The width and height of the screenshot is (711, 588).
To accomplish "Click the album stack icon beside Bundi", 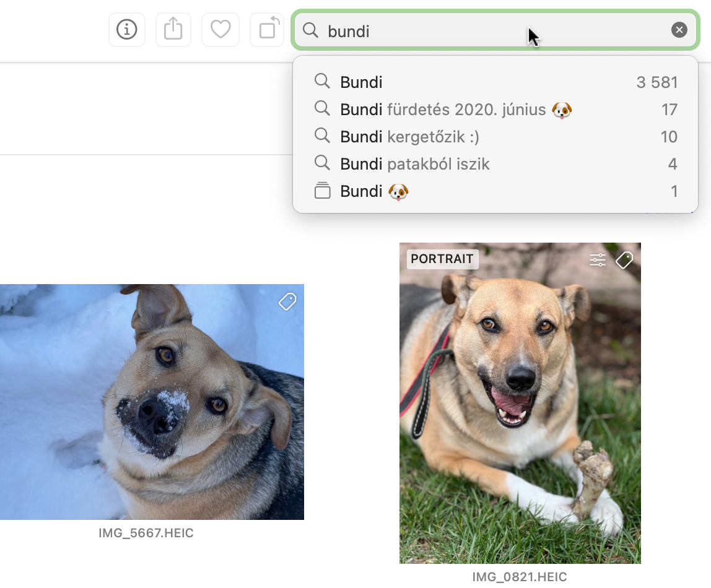I will point(323,191).
